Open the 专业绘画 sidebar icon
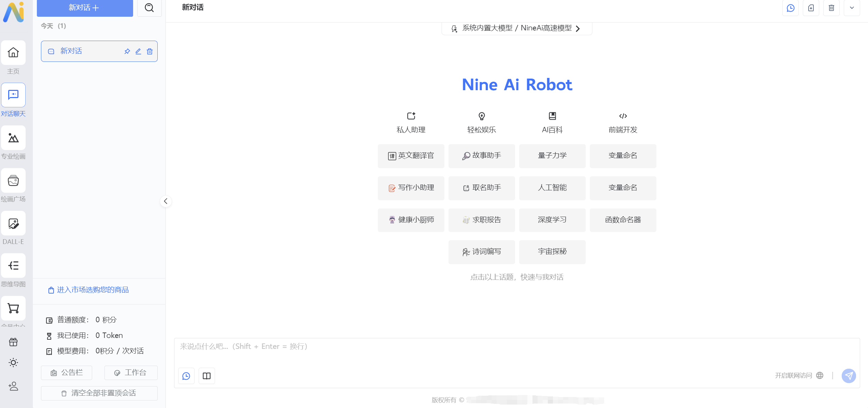Image resolution: width=868 pixels, height=408 pixels. pos(13,138)
